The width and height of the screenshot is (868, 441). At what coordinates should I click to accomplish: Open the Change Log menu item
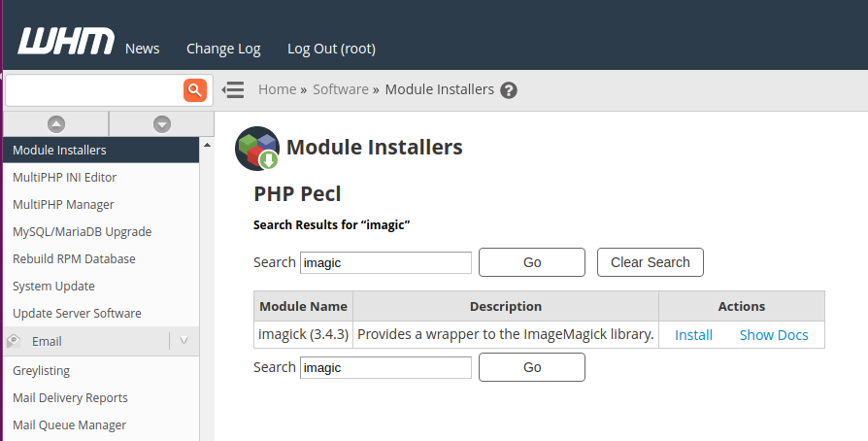[223, 49]
